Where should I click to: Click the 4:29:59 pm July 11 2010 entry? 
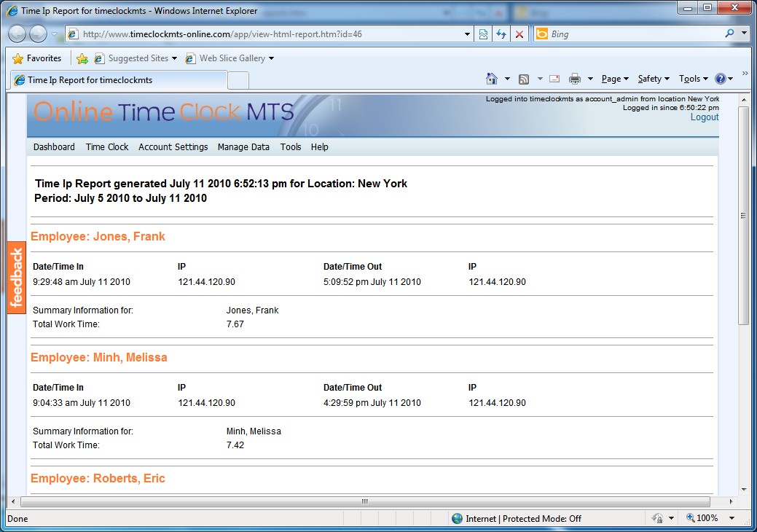point(372,403)
